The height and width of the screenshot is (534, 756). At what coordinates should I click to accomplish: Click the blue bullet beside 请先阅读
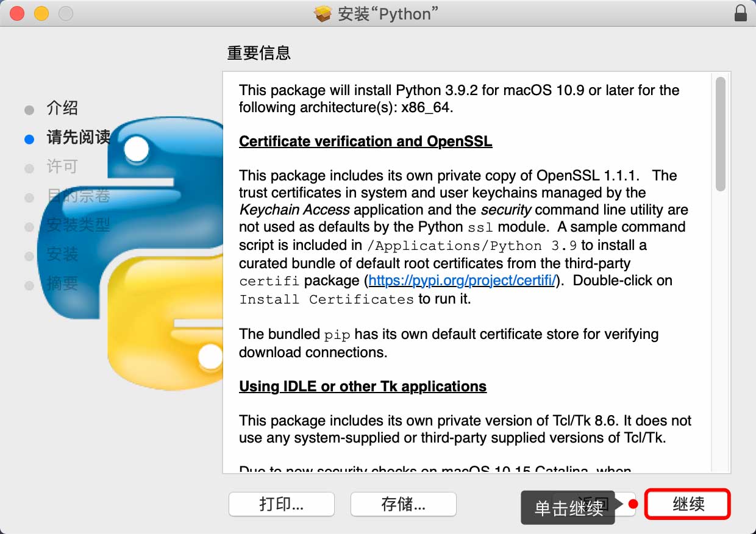pos(29,139)
